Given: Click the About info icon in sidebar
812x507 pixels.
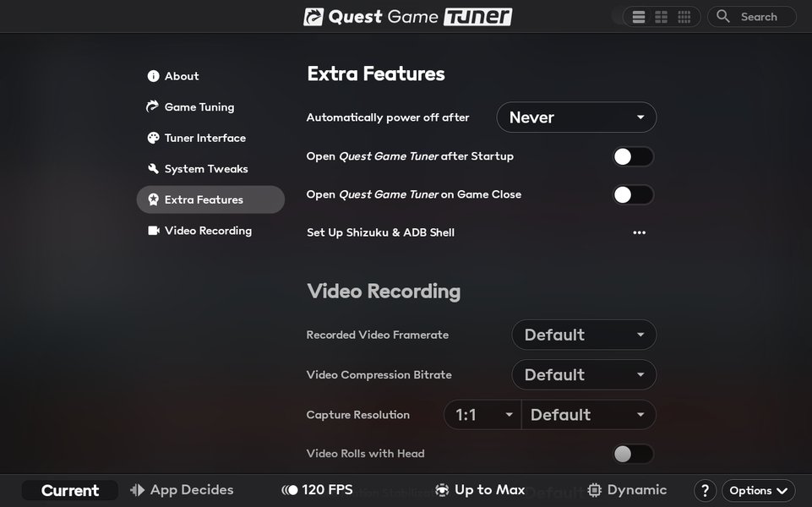Looking at the screenshot, I should tap(153, 76).
